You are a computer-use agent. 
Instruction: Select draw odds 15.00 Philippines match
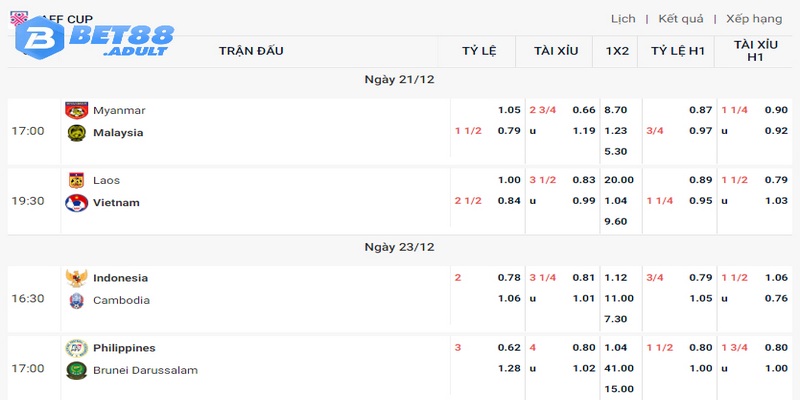pos(618,388)
